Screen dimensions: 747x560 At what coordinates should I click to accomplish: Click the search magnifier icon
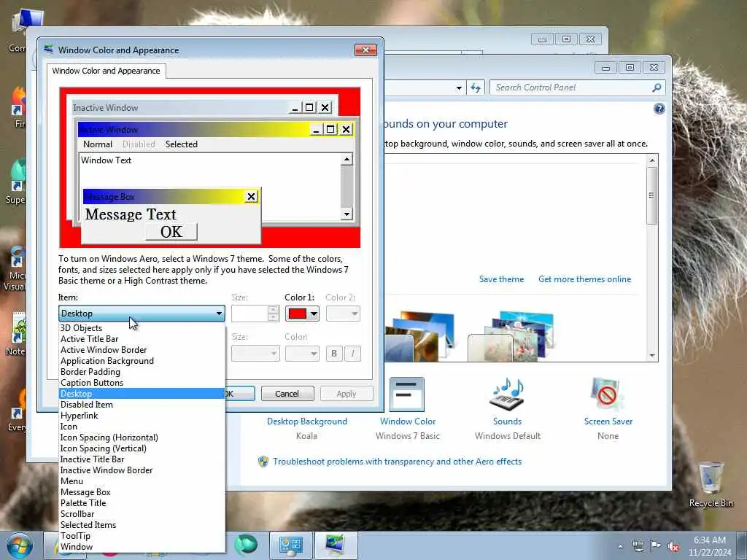click(657, 87)
